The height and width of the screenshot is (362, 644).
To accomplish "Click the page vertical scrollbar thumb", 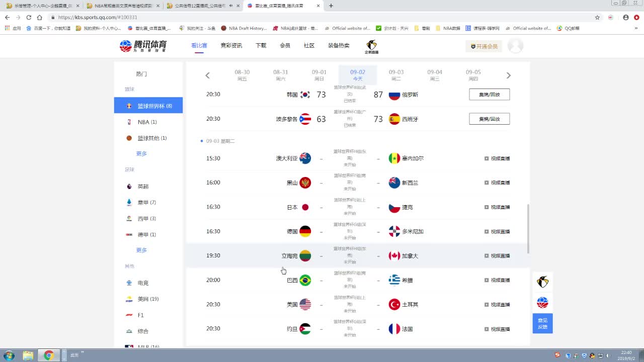I will pyautogui.click(x=528, y=229).
